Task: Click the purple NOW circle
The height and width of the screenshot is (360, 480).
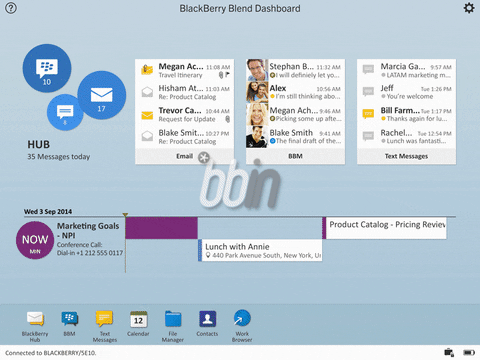Action: (35, 240)
